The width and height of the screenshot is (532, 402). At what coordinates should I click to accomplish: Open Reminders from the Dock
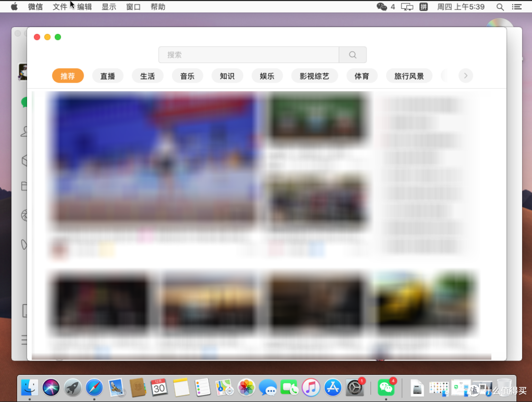coord(202,387)
